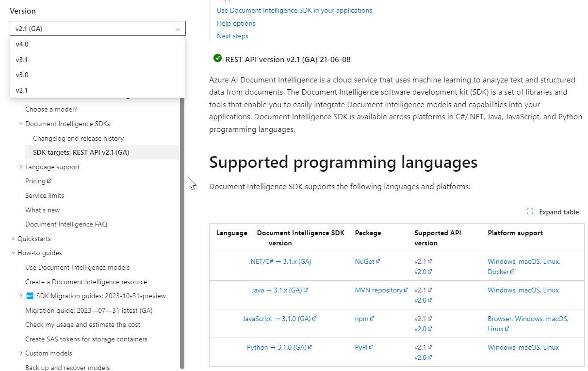Viewport: 588px width, 371px height.
Task: Expand the SDK Migration guides node chevron
Action: 21,296
